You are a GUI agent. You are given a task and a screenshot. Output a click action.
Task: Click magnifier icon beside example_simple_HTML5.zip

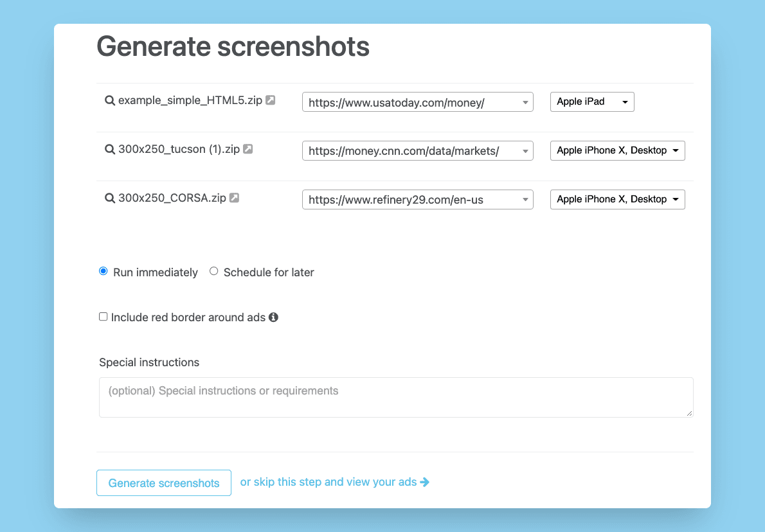[110, 100]
